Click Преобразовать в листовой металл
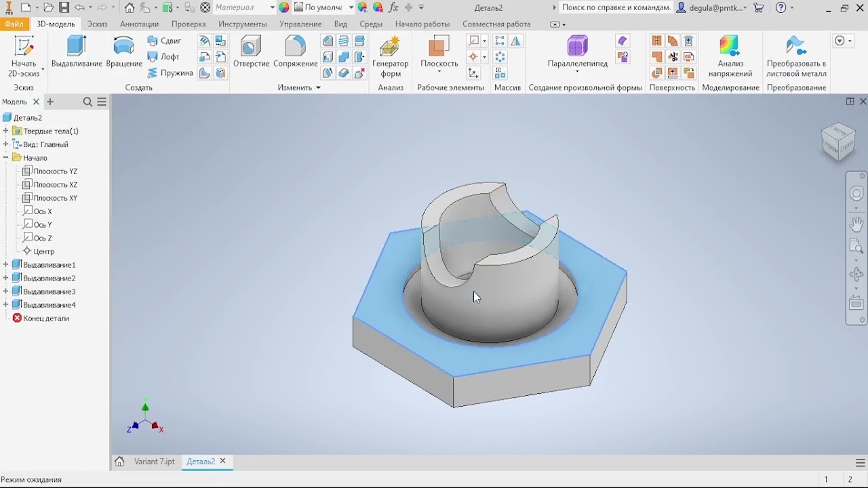868x488 pixels. pyautogui.click(x=796, y=57)
